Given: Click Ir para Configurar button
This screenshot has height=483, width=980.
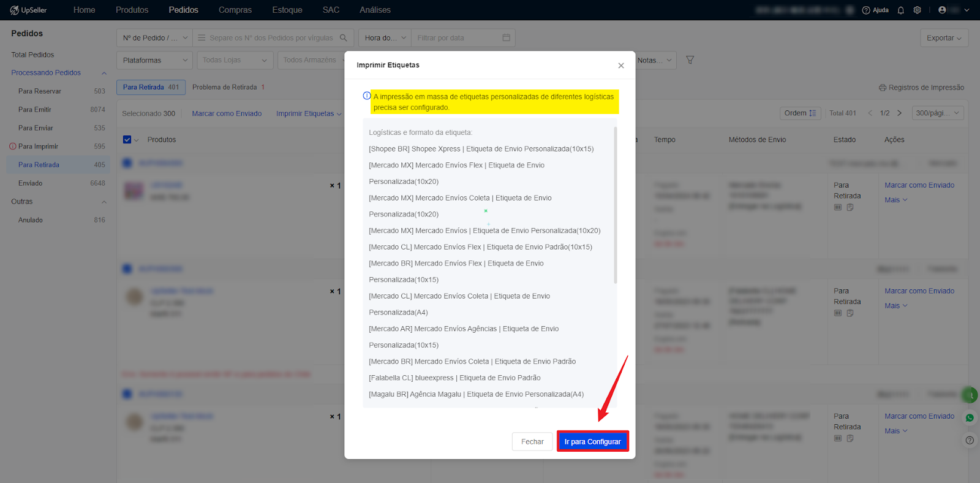Looking at the screenshot, I should coord(592,441).
